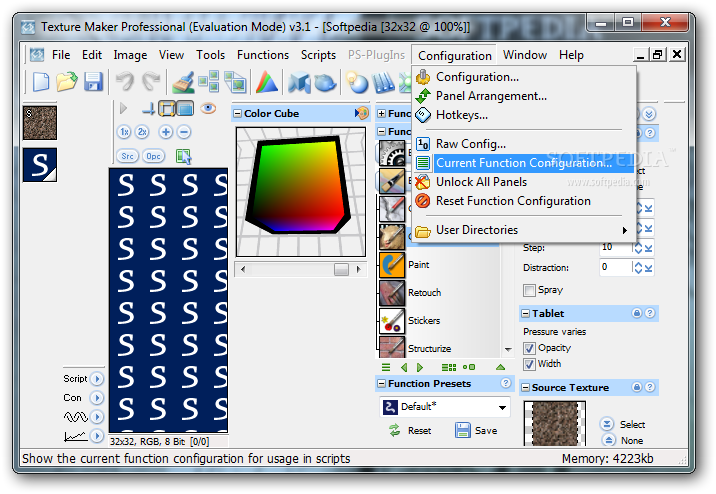Click the play triangle above the canvas

[x=123, y=109]
